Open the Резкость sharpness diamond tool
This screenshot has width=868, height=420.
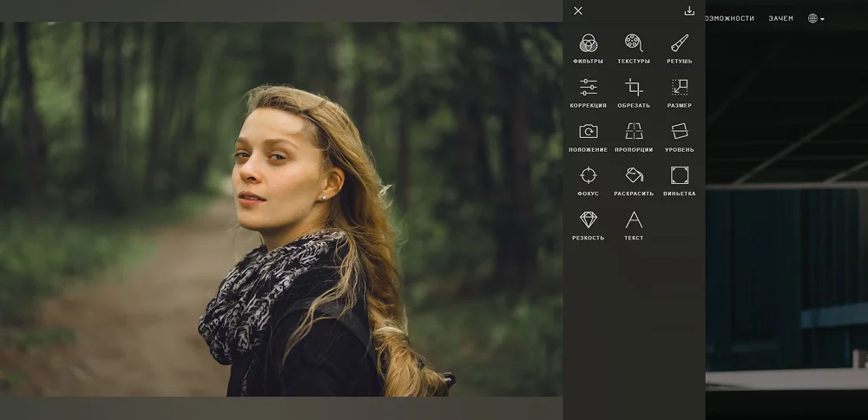pyautogui.click(x=588, y=226)
